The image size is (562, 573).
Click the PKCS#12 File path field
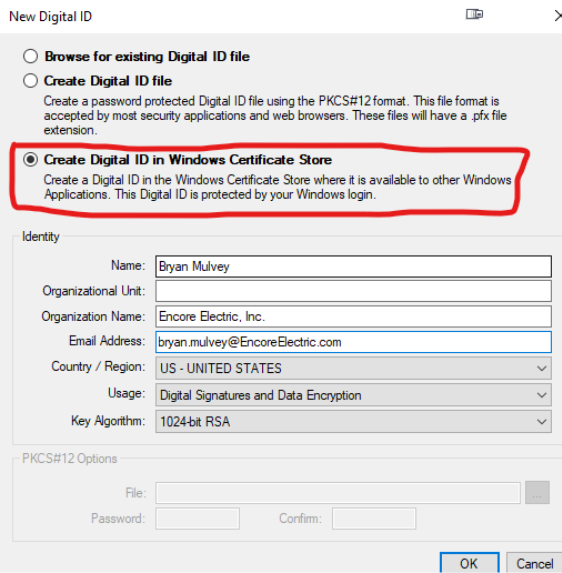point(338,493)
